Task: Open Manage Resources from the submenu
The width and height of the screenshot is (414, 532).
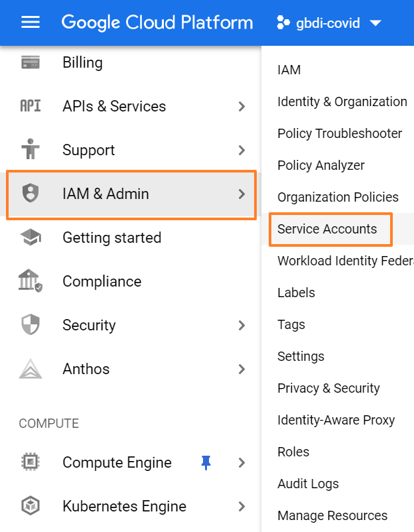Action: 332,515
